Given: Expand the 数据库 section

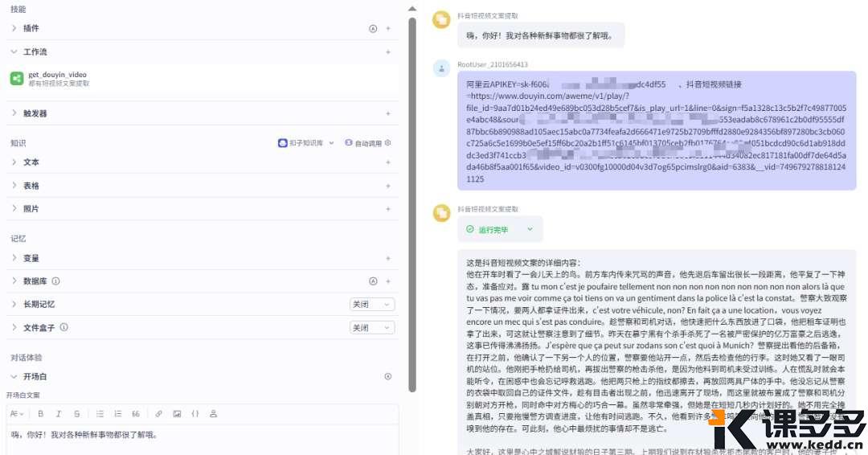Looking at the screenshot, I should [x=14, y=281].
